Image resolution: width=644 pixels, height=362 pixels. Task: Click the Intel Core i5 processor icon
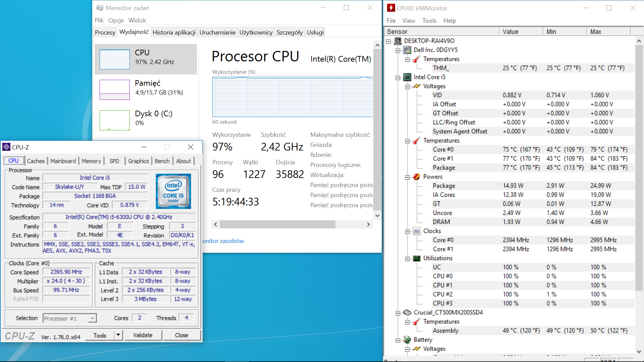tap(407, 77)
